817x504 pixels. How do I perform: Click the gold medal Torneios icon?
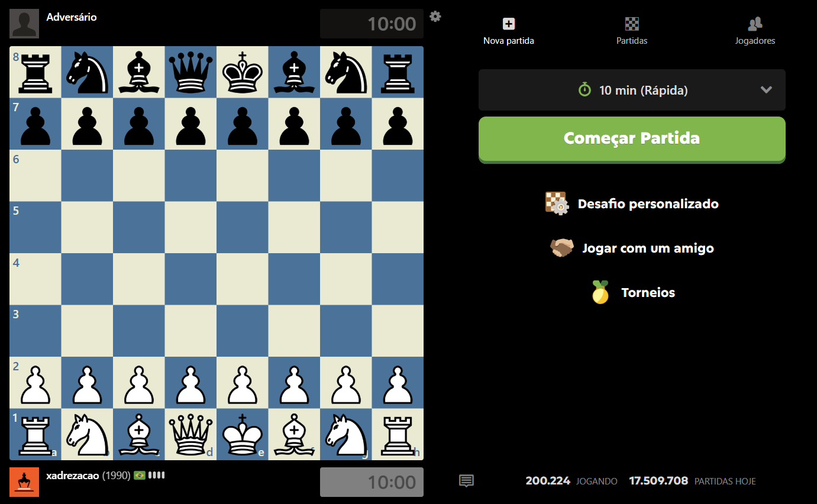(600, 292)
